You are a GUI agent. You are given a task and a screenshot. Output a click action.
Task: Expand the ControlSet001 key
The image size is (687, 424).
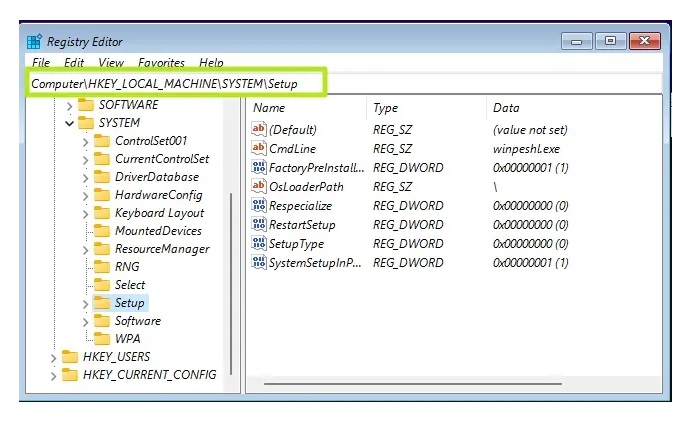(85, 142)
